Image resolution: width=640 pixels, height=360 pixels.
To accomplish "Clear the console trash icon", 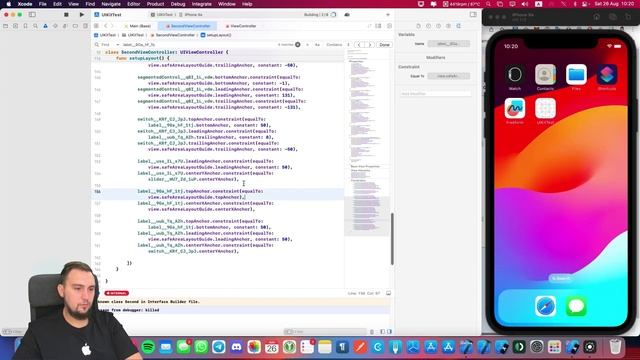I will pyautogui.click(x=372, y=331).
